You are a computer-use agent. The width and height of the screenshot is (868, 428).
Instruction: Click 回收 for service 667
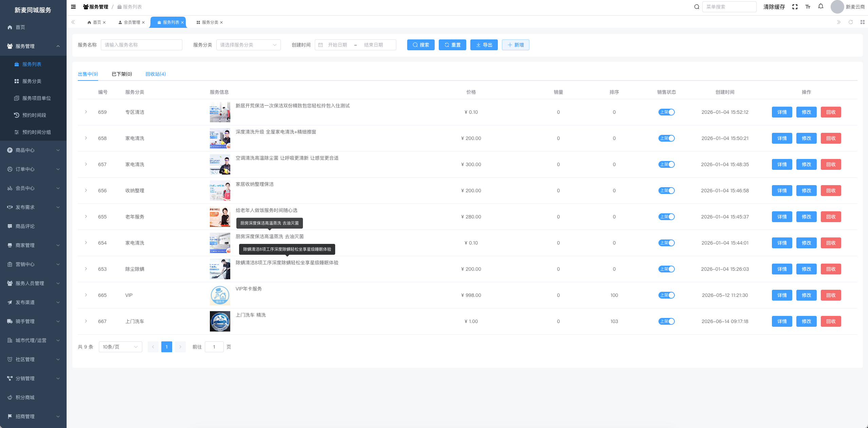click(x=831, y=321)
